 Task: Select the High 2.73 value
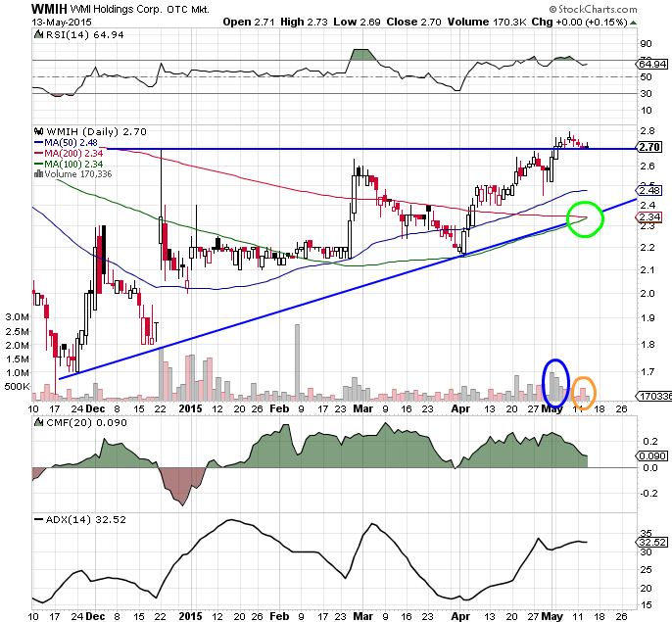(x=304, y=22)
